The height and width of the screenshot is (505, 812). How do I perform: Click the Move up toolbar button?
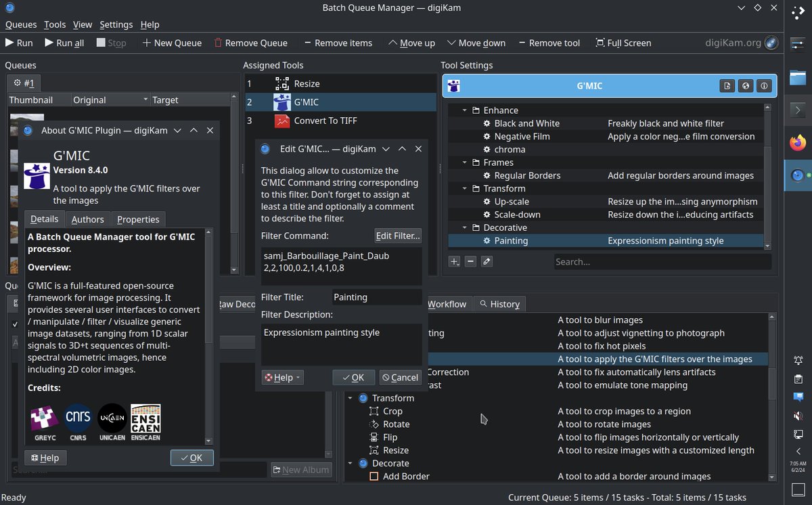[411, 43]
